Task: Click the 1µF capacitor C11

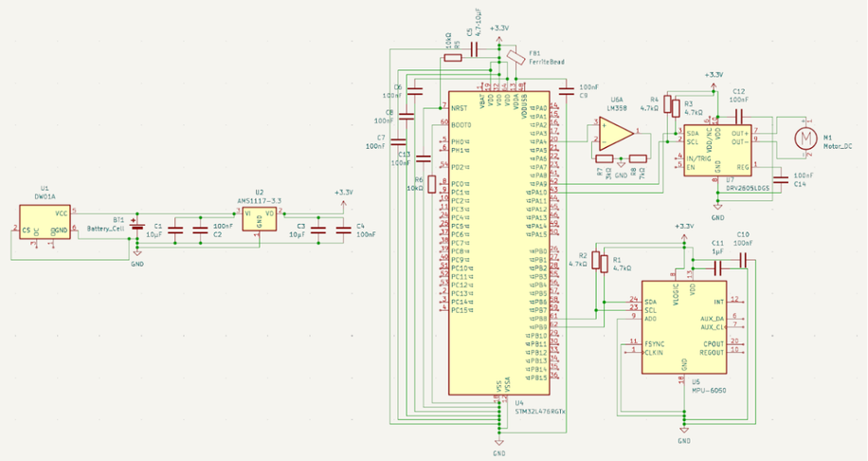Action: tap(718, 268)
